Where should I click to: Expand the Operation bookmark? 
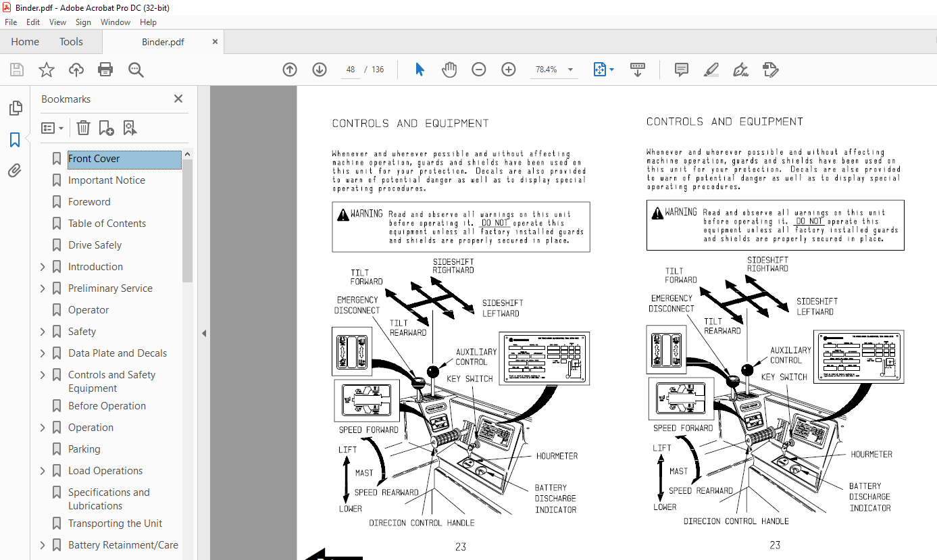pos(43,428)
